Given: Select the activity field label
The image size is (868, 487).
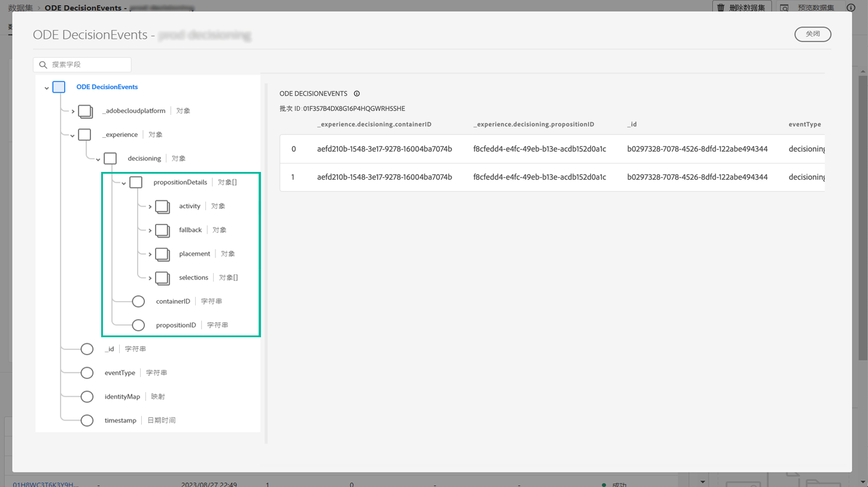Looking at the screenshot, I should 190,206.
